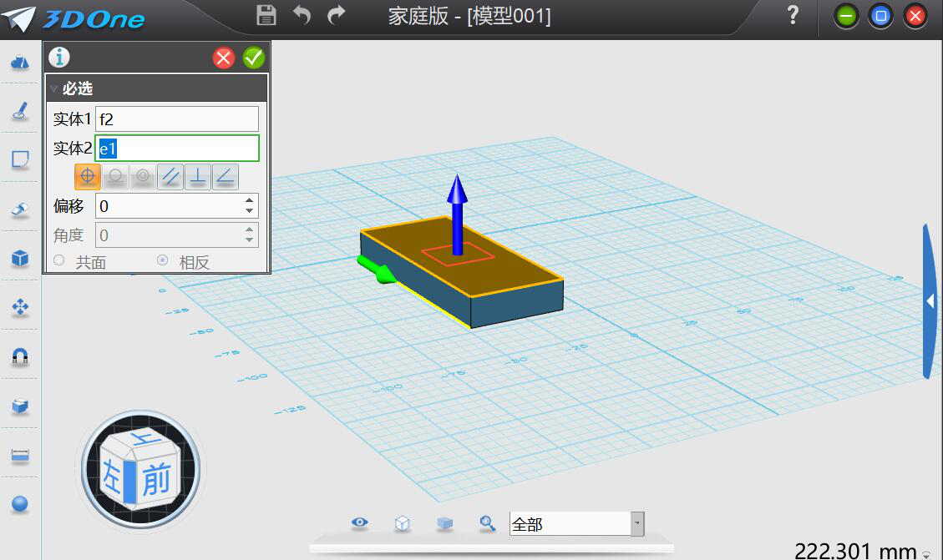Click the save floppy disk icon
The height and width of the screenshot is (560, 943).
click(266, 15)
